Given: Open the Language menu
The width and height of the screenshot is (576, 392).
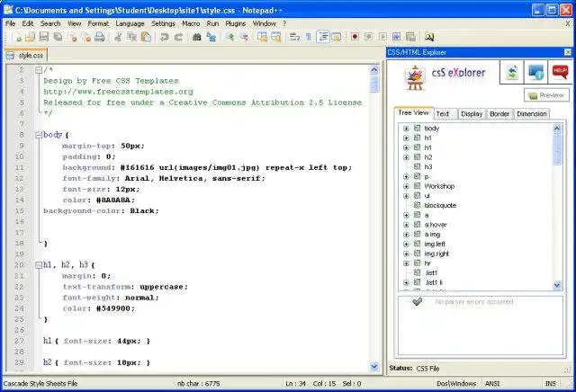Looking at the screenshot, I should click(x=130, y=23).
